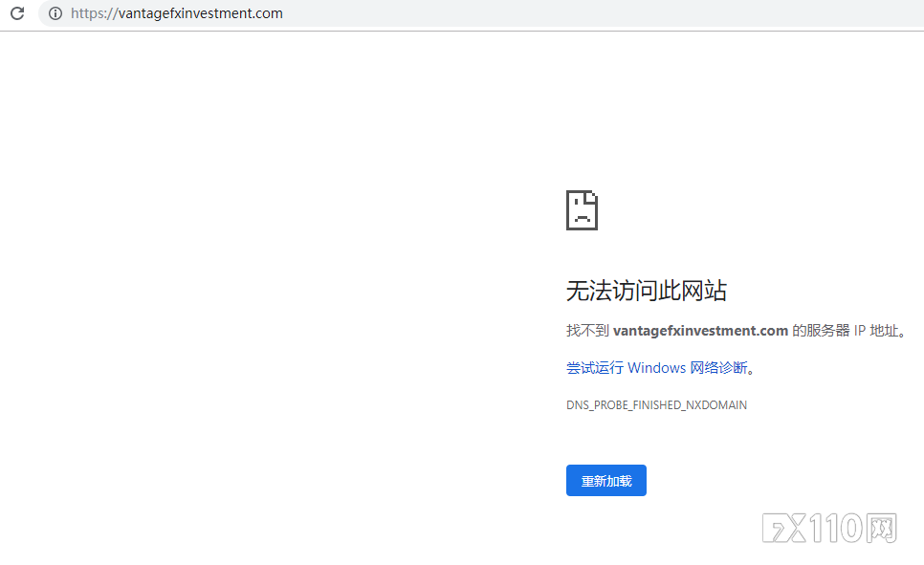Select the vantagefxinvestment.com URL in the address bar
This screenshot has height=565, width=924.
tap(177, 13)
